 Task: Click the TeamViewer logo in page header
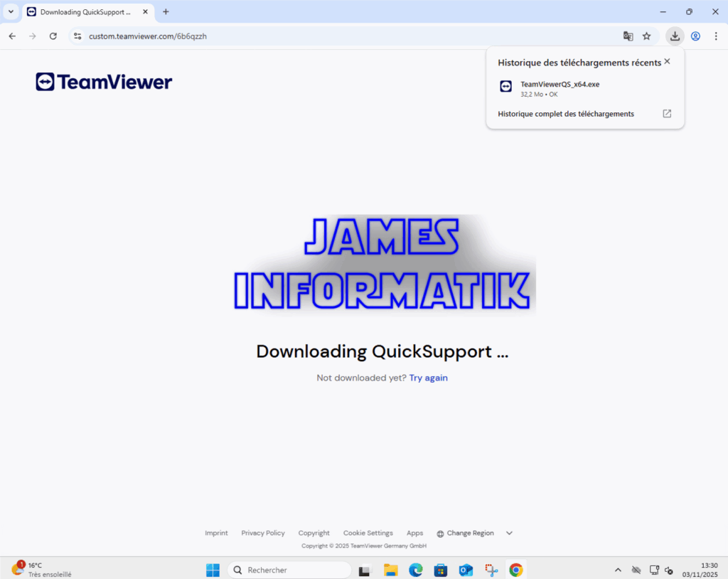tap(104, 82)
